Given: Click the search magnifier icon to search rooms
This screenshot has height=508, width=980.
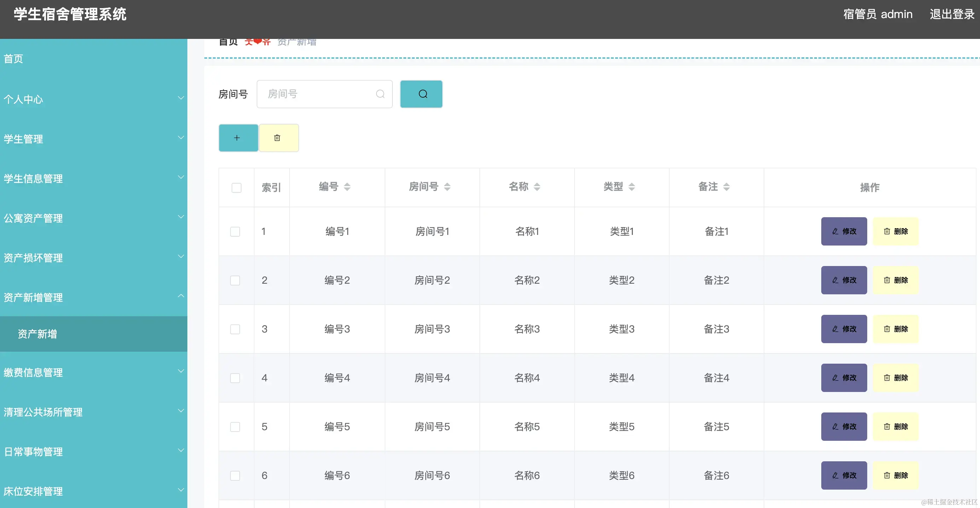Looking at the screenshot, I should pos(421,94).
